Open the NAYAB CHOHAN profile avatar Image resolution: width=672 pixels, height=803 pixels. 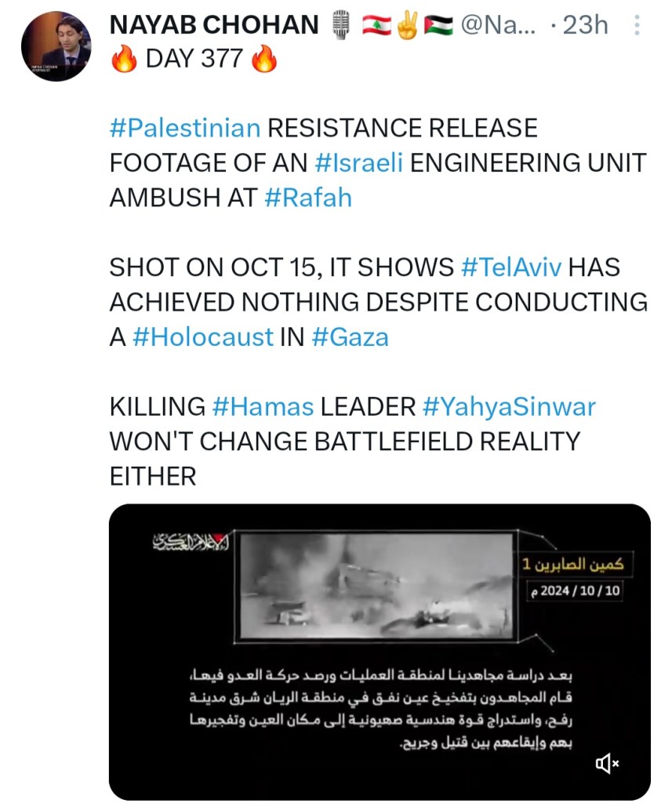coord(56,46)
